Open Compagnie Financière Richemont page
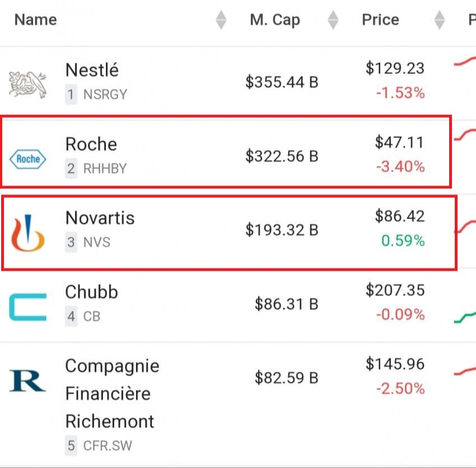The image size is (476, 468). (112, 393)
